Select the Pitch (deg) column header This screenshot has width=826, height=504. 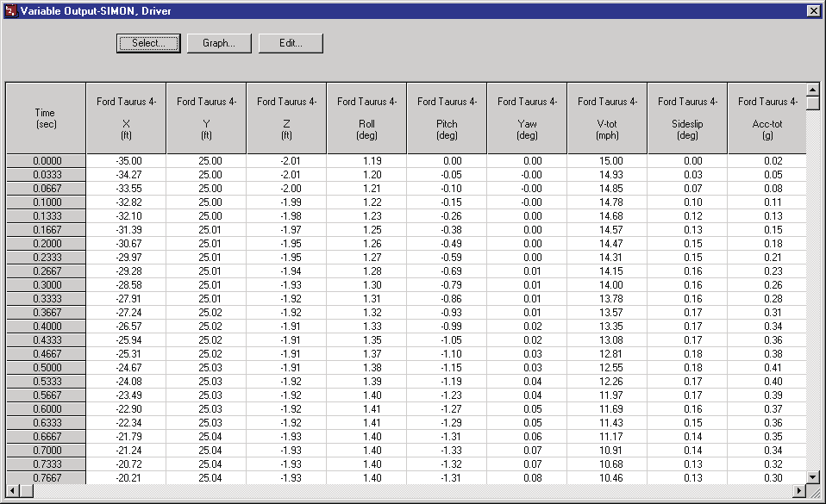tap(447, 119)
